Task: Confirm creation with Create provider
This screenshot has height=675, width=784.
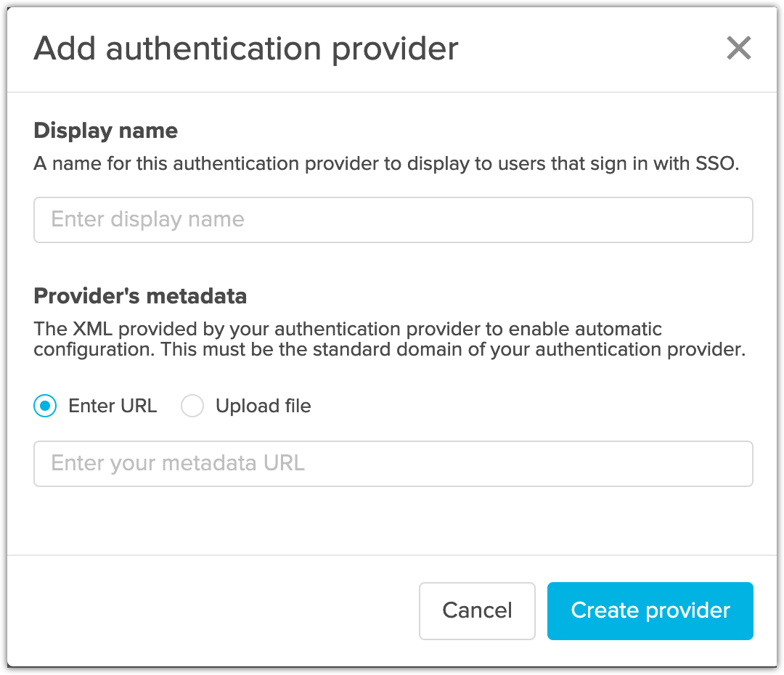Action: tap(649, 610)
